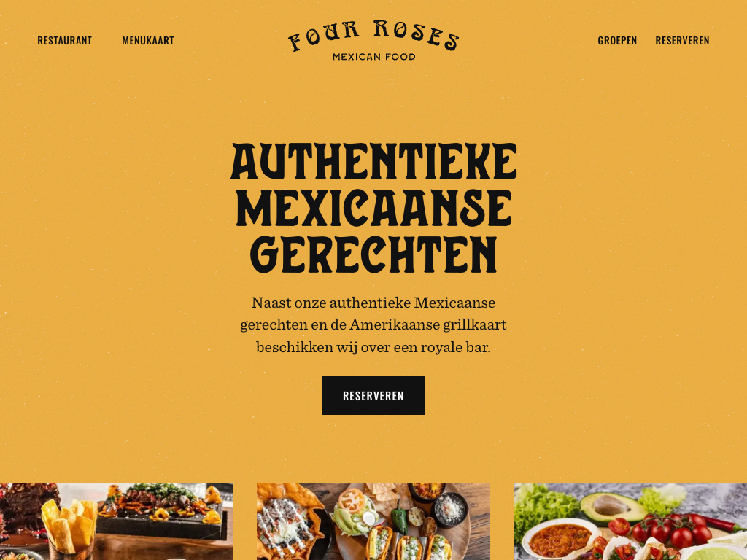747x560 pixels.
Task: Click the word Gerechten in the headline
Action: [373, 254]
